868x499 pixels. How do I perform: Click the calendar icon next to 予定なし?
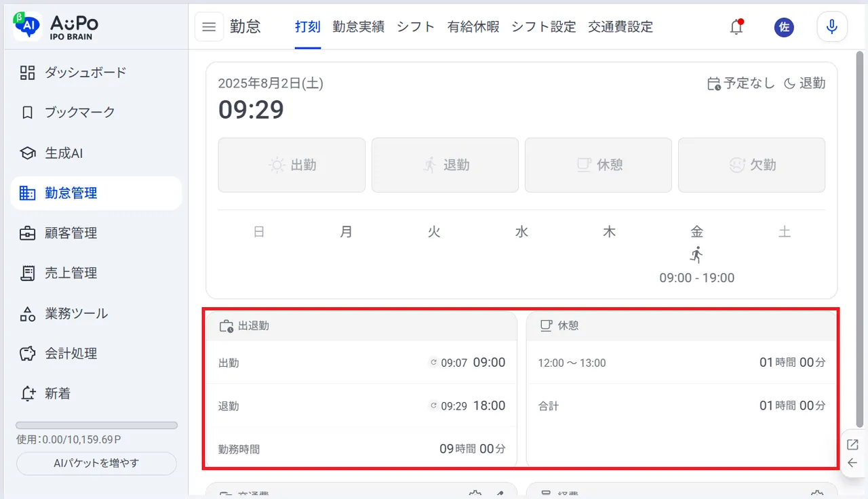(713, 84)
